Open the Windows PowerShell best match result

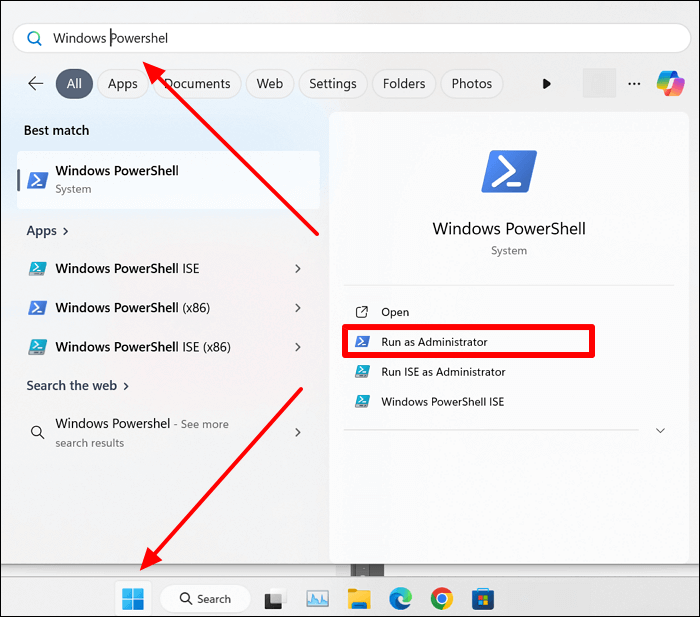[x=168, y=179]
